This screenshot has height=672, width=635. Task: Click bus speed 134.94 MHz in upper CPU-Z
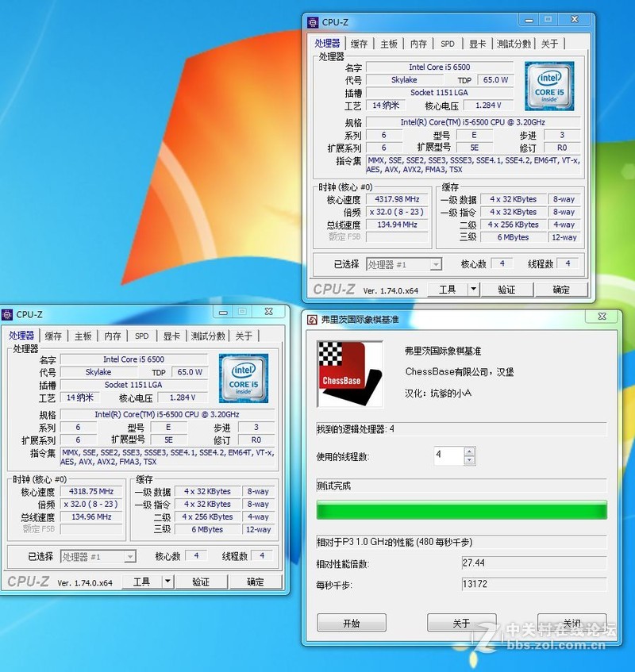tap(397, 225)
